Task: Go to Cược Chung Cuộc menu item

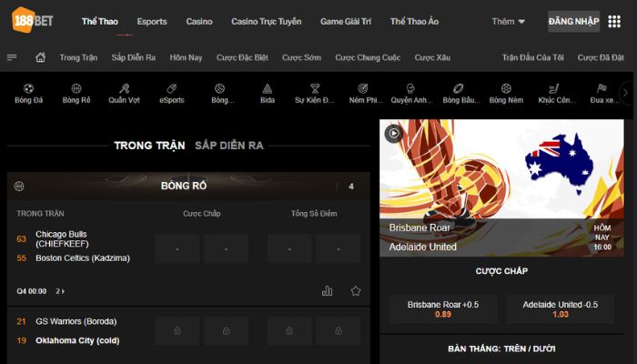Action: pos(368,57)
